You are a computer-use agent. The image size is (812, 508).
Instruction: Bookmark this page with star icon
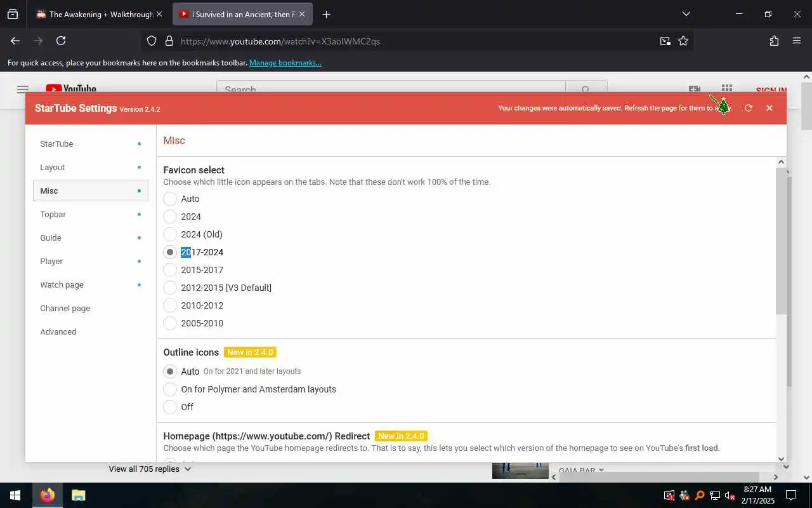pyautogui.click(x=683, y=41)
